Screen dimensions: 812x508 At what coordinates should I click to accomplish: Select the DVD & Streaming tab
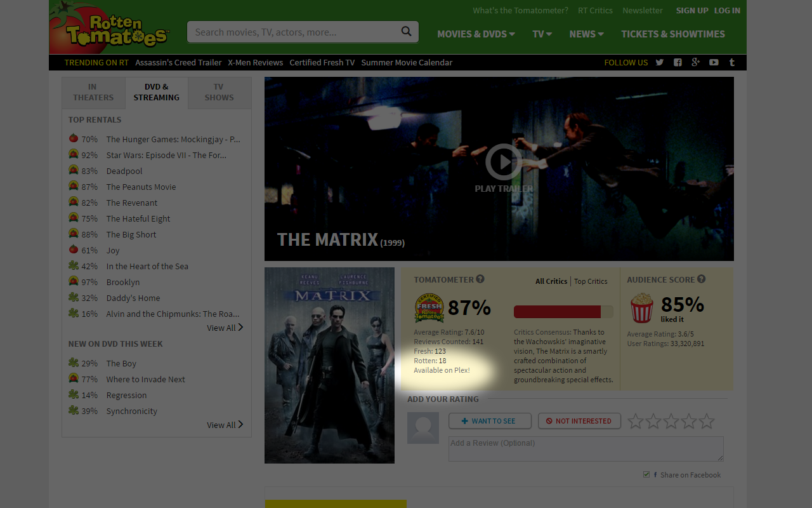coord(157,93)
